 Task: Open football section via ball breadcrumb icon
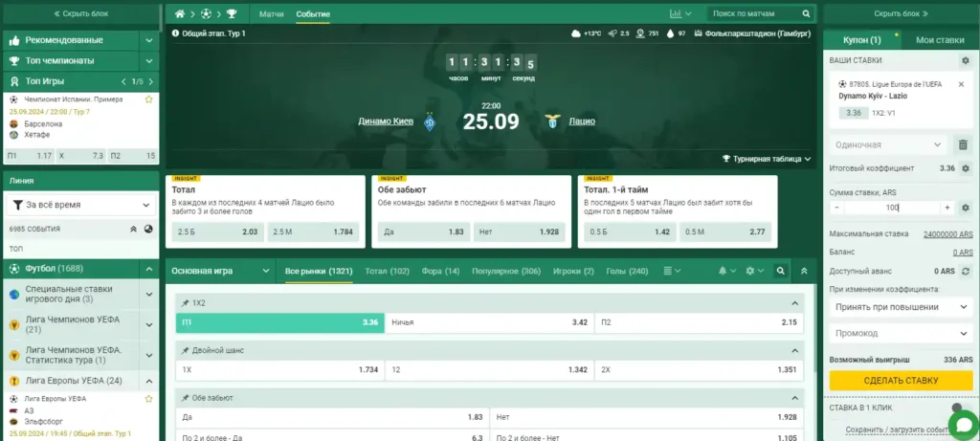click(206, 13)
